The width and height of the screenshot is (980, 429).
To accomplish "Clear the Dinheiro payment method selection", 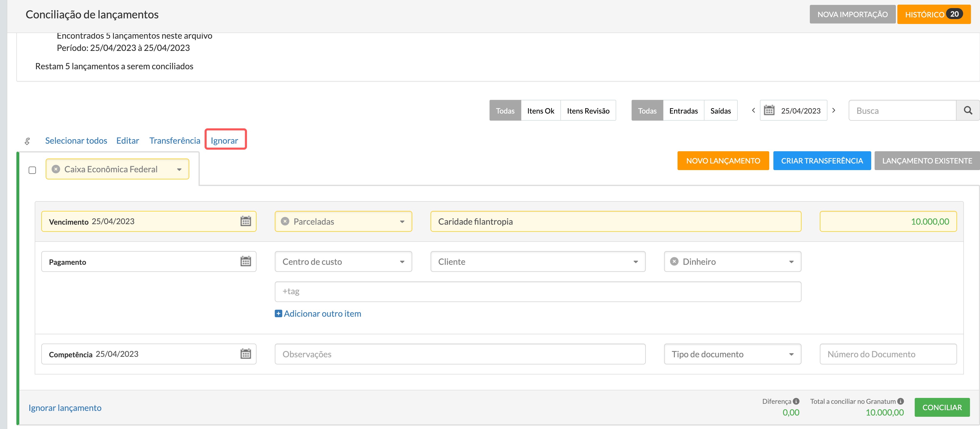I will click(x=674, y=262).
